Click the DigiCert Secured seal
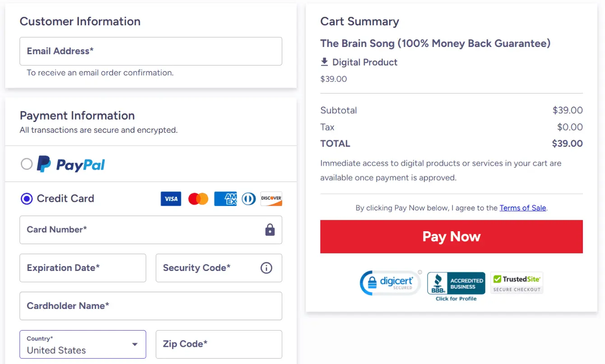This screenshot has width=605, height=364. [x=390, y=283]
